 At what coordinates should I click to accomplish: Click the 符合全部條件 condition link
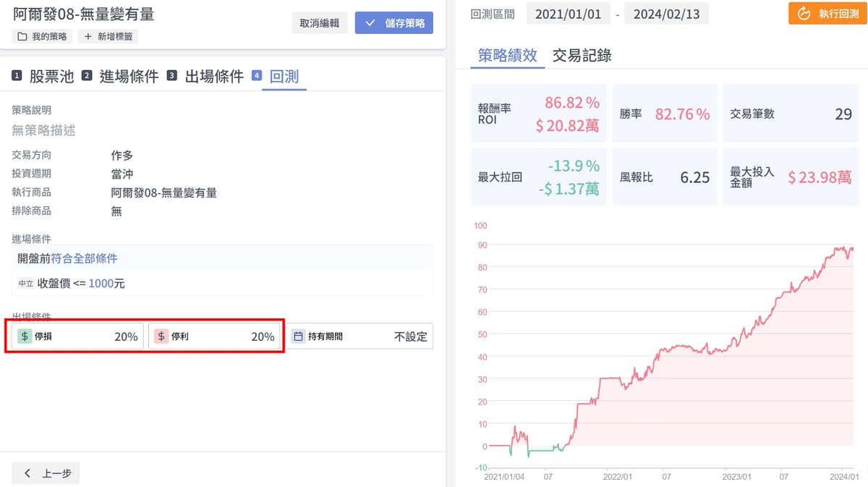[x=84, y=258]
